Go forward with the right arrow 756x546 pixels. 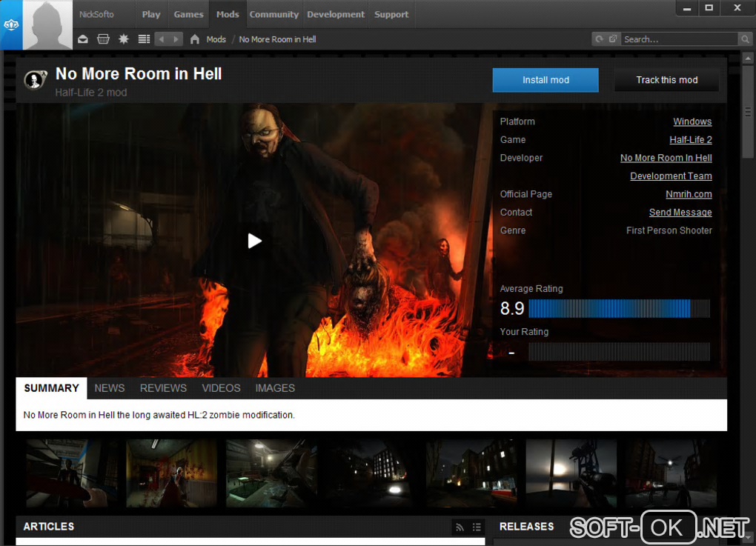pos(176,39)
